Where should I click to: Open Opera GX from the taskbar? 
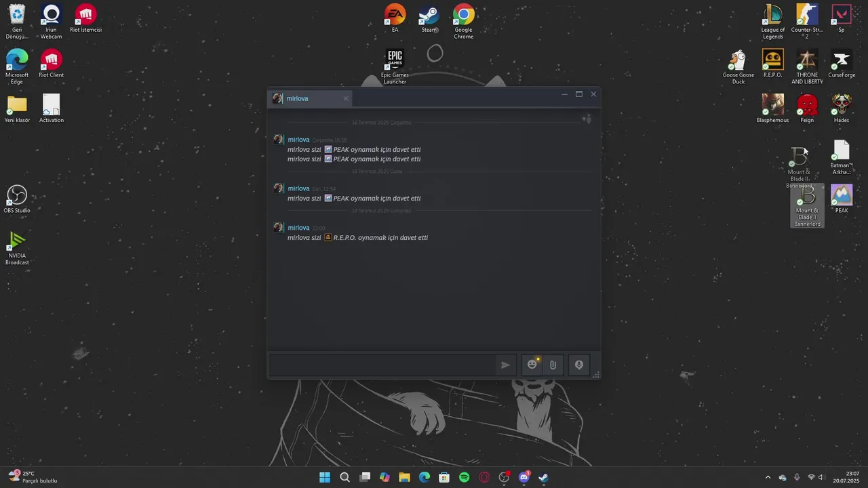(484, 477)
